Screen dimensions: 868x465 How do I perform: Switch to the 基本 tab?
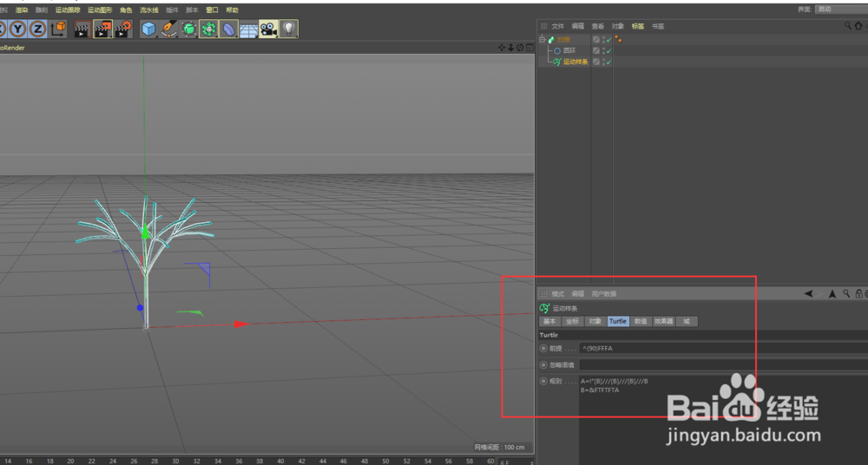pos(549,321)
